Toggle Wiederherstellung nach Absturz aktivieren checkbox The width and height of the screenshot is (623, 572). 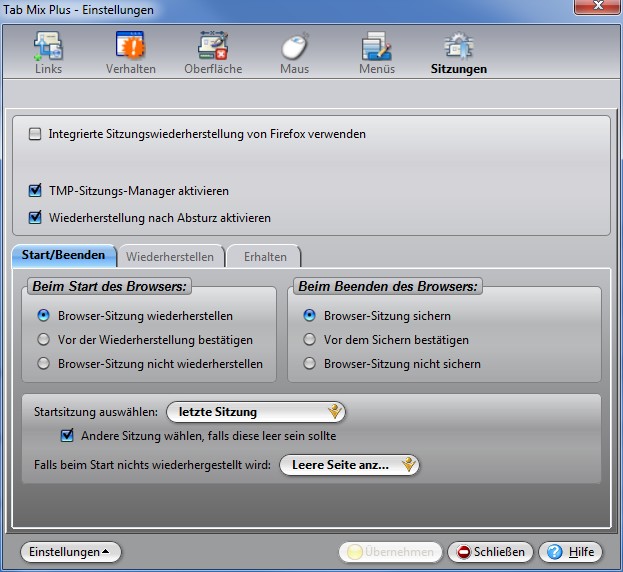coord(35,218)
